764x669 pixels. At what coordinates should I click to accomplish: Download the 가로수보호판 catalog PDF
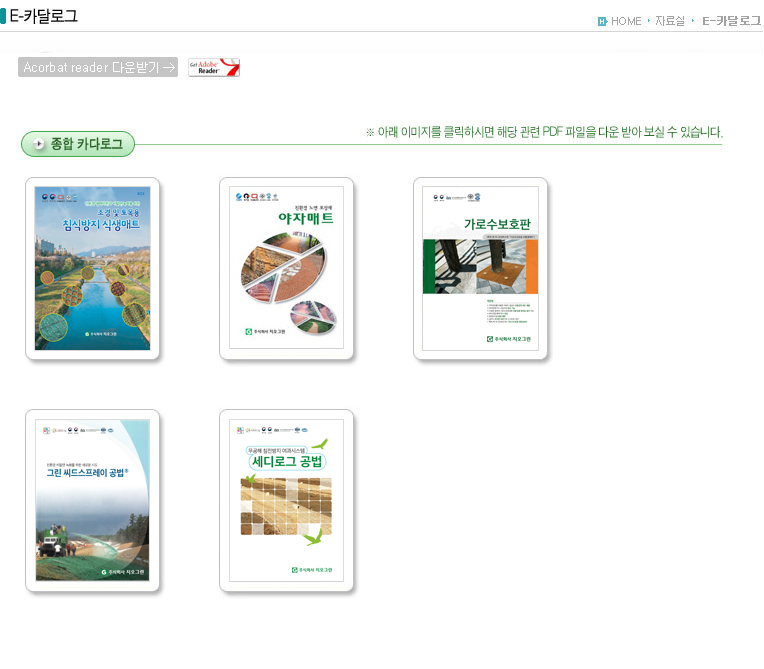480,268
